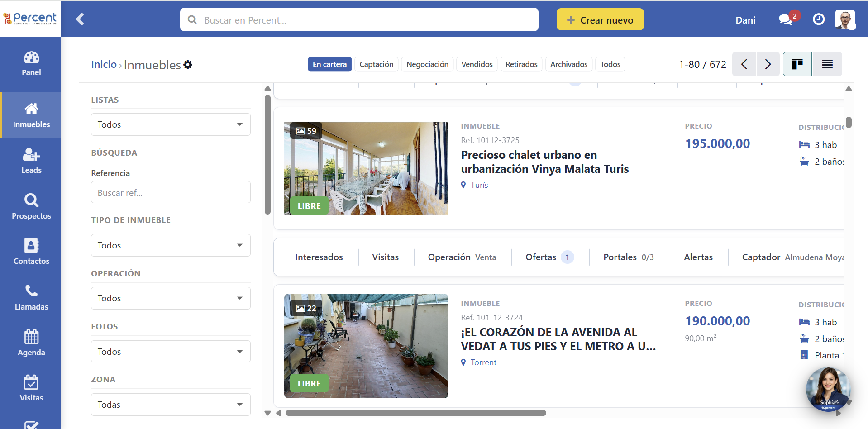Switch to list view layout
This screenshot has width=868, height=429.
[827, 64]
